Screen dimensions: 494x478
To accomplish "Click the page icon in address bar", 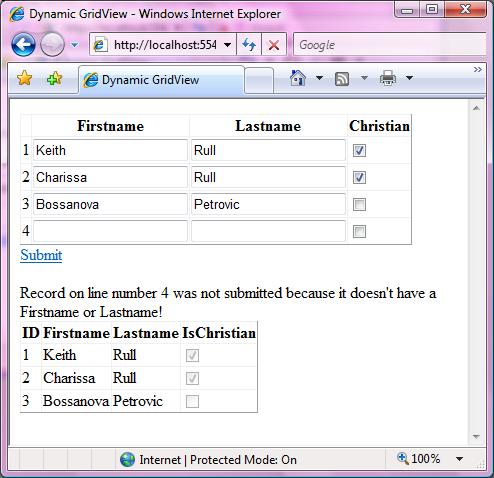I will [x=100, y=45].
